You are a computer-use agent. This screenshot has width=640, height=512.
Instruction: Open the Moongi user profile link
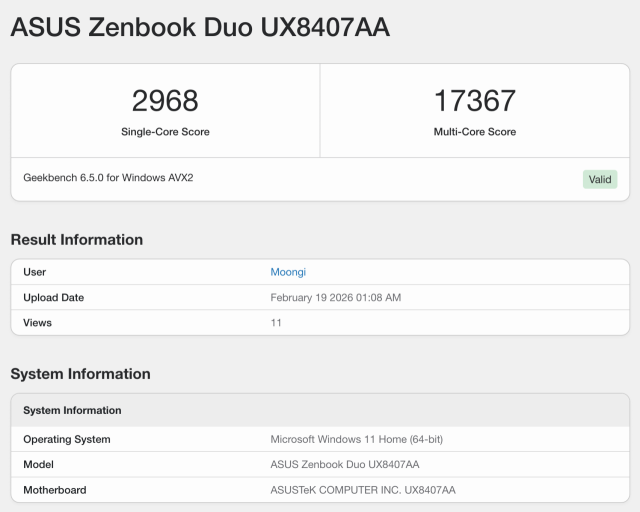tap(288, 272)
